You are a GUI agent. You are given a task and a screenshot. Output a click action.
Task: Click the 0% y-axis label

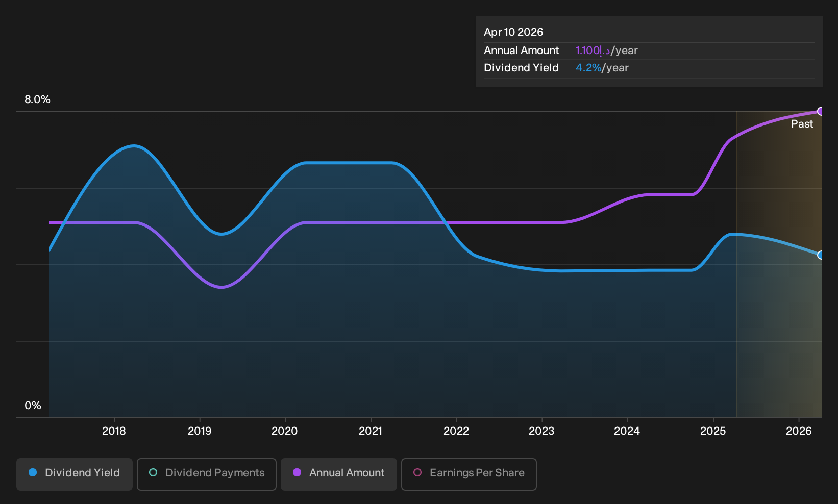tap(33, 406)
